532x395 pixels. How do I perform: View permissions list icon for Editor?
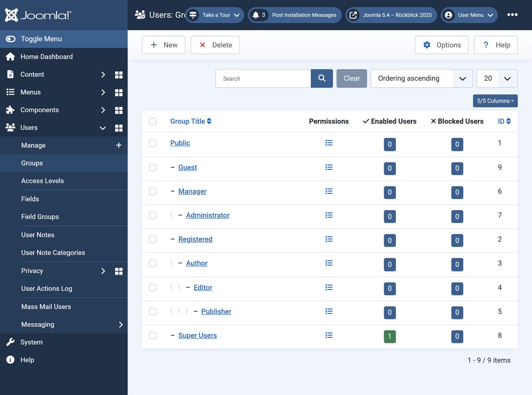point(329,287)
